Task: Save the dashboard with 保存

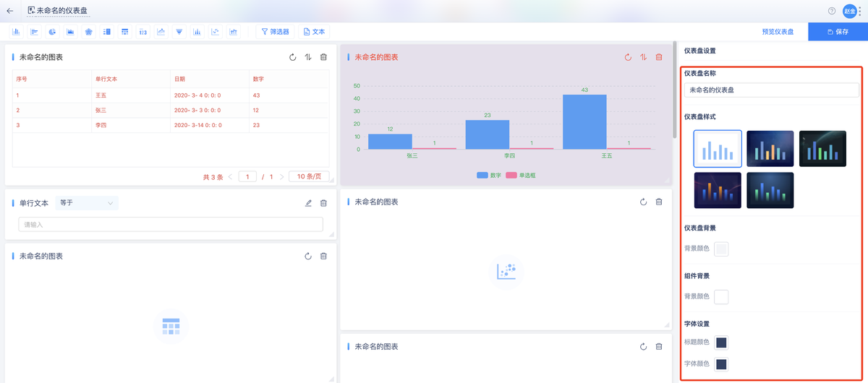Action: click(838, 32)
